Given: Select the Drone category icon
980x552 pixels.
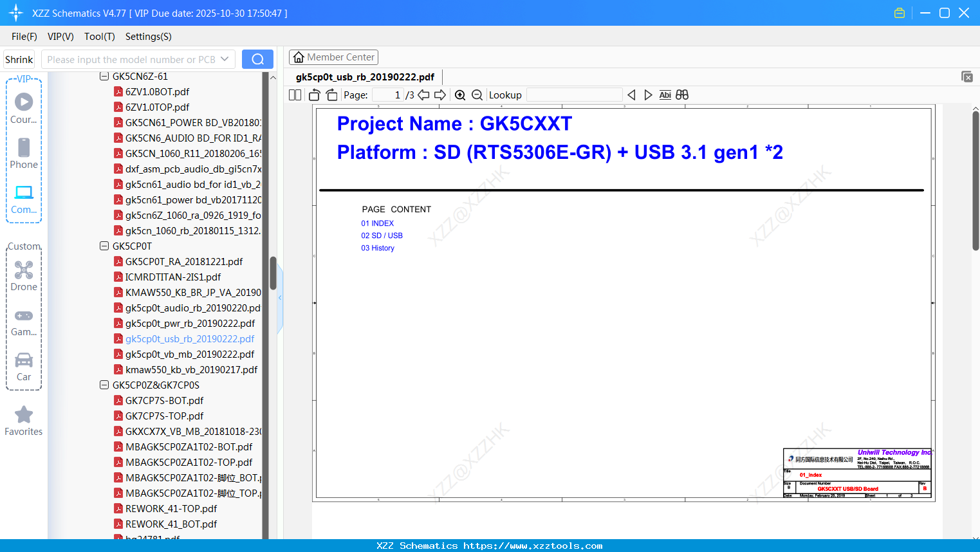Looking at the screenshot, I should pyautogui.click(x=24, y=276).
